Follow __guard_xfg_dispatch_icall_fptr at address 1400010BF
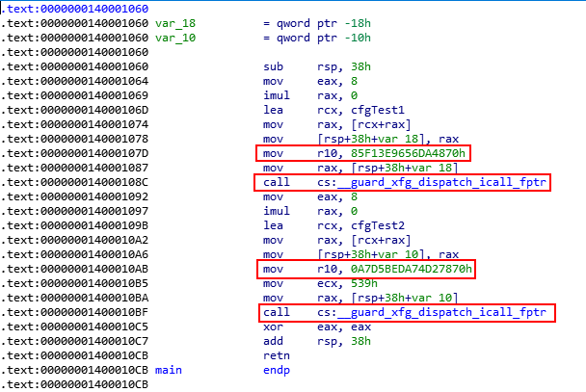 [x=441, y=312]
